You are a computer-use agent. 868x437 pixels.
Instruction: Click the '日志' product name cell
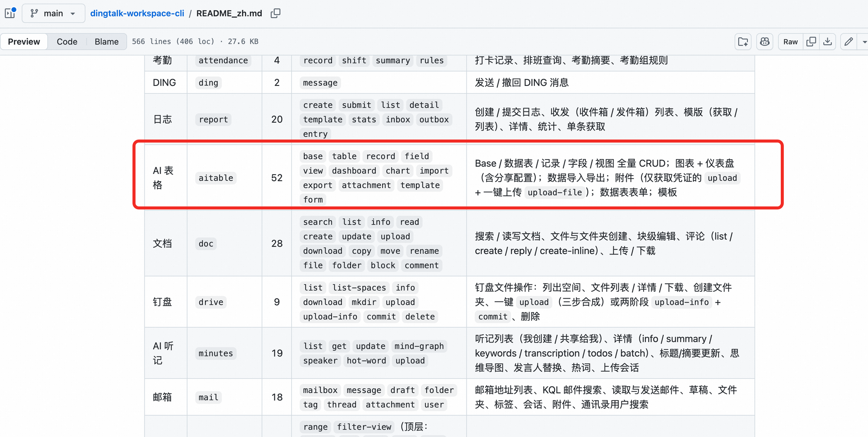[162, 120]
